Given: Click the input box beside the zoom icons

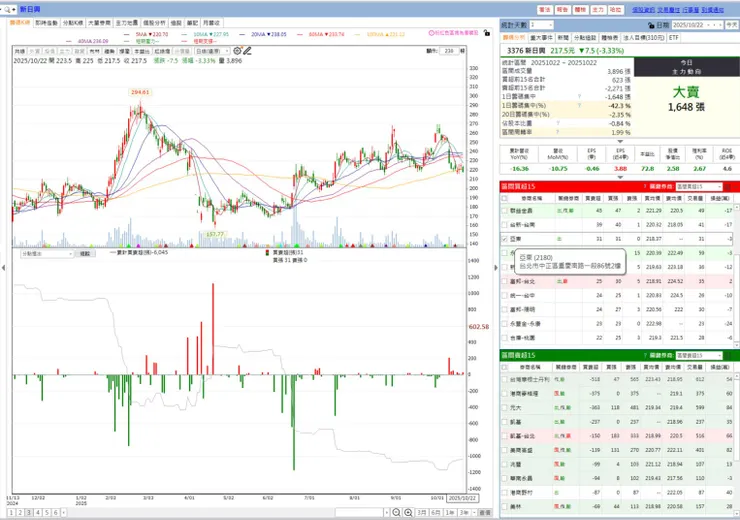Looking at the screenshot, I should (x=359, y=512).
